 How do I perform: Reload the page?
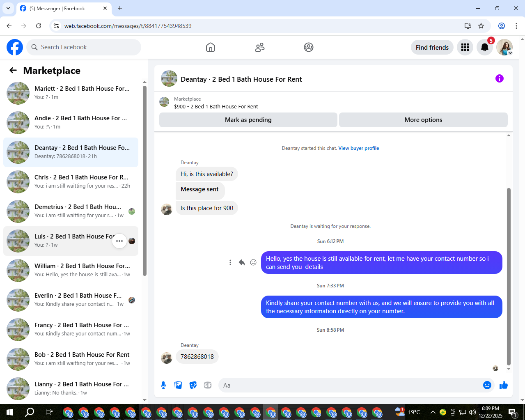click(39, 26)
